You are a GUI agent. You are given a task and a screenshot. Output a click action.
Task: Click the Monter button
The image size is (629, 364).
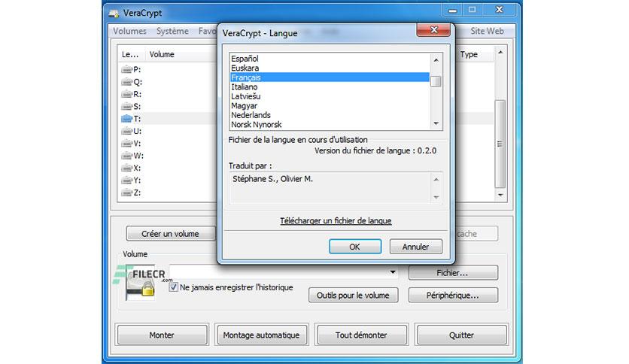[x=162, y=335]
